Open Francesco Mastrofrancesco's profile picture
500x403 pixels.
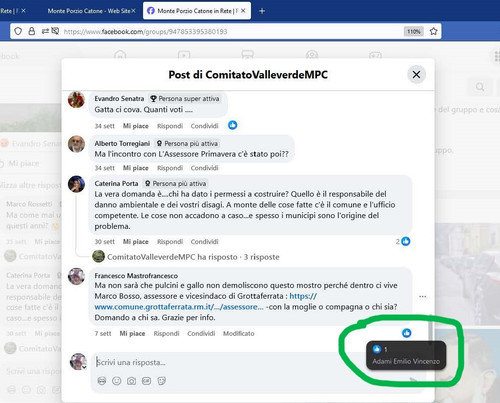pos(76,276)
